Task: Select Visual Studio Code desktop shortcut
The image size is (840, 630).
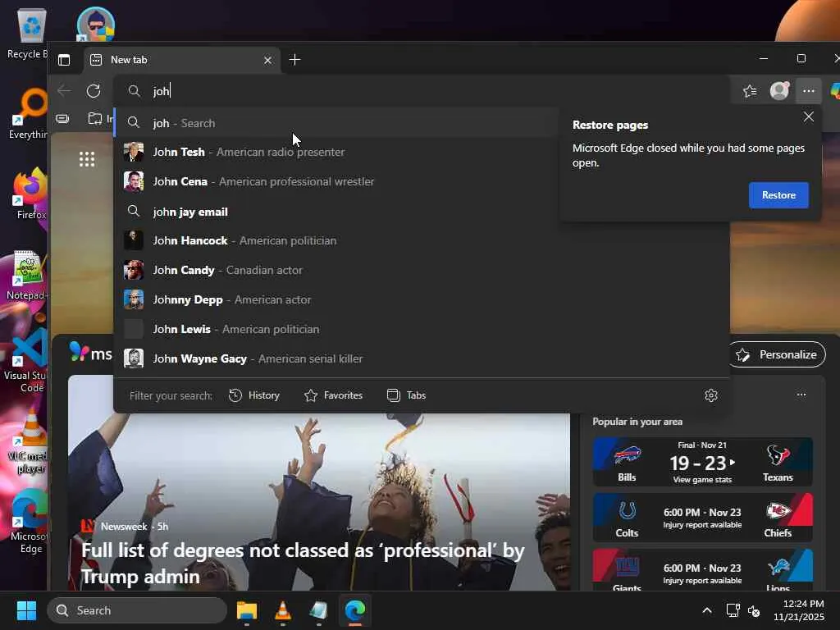Action: [x=25, y=361]
